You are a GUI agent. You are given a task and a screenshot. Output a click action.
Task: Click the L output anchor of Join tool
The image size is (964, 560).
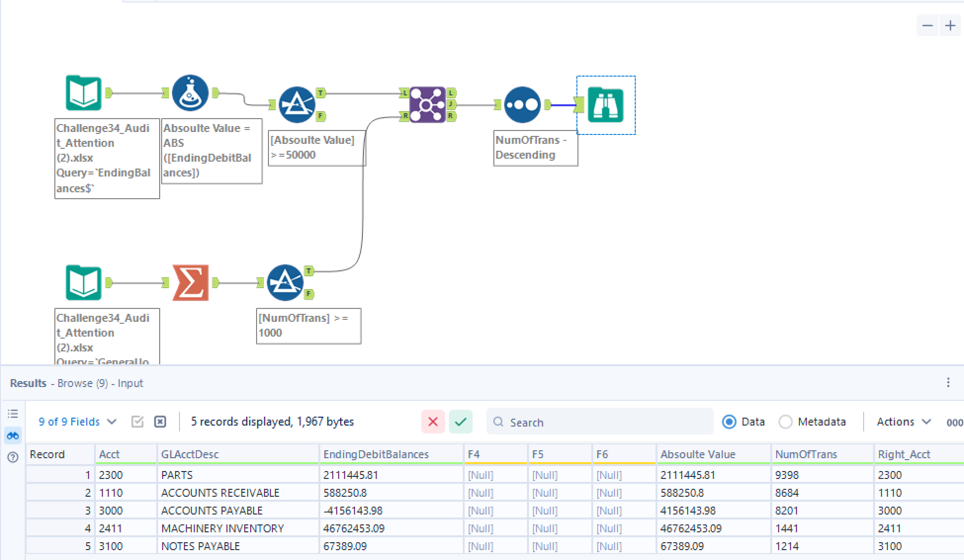pyautogui.click(x=451, y=93)
